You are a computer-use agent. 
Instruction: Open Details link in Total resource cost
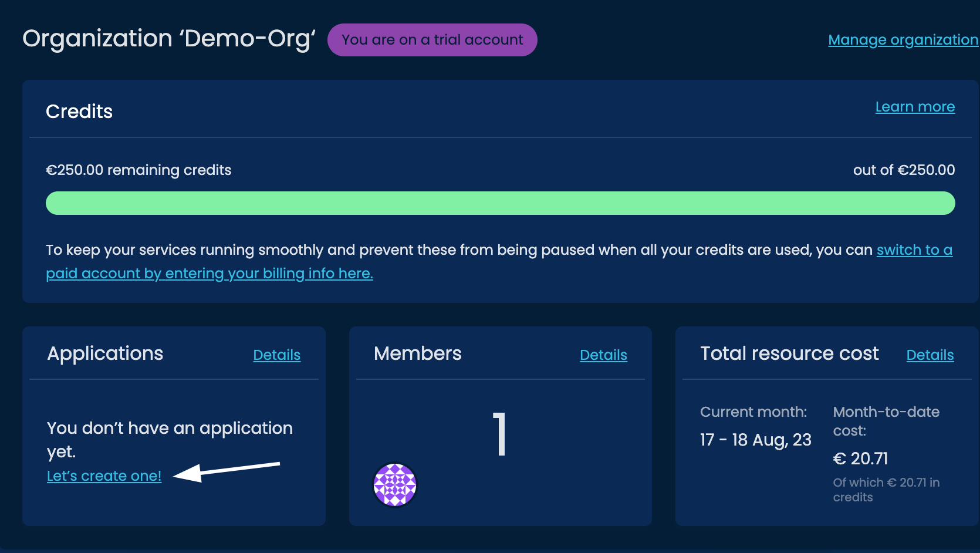[x=930, y=355]
